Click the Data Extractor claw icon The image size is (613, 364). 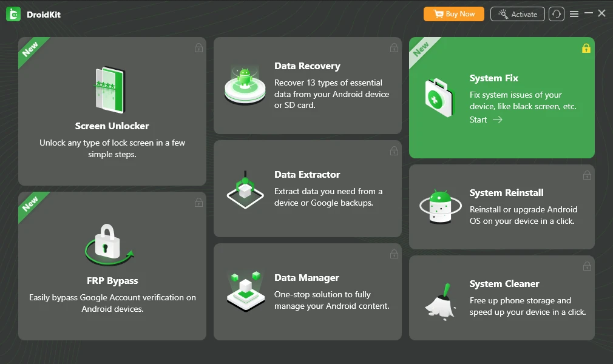click(245, 190)
